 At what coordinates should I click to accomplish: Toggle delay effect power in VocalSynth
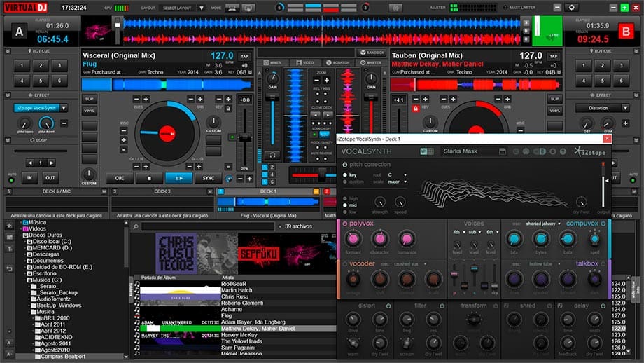pos(603,306)
